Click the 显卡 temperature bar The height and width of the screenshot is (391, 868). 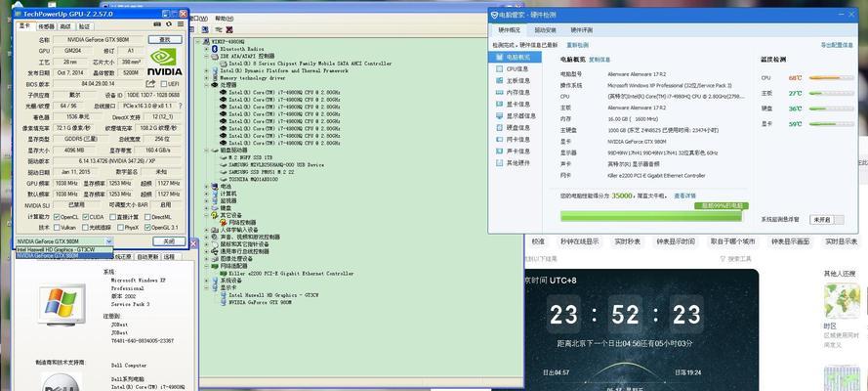(832, 124)
